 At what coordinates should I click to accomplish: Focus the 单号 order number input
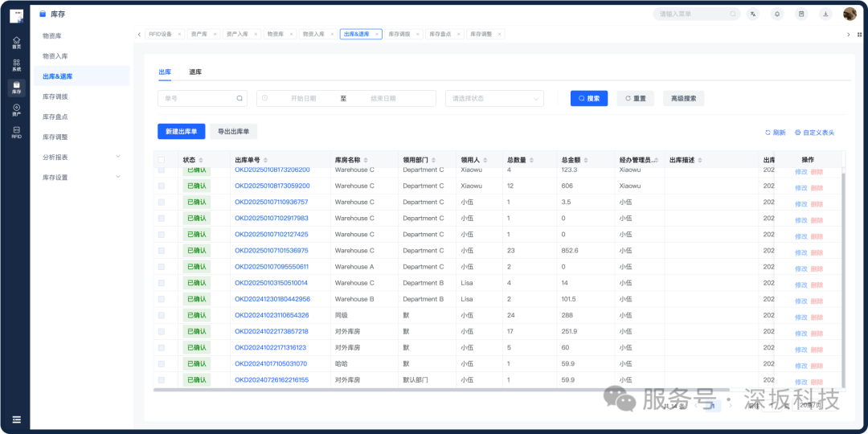point(203,99)
